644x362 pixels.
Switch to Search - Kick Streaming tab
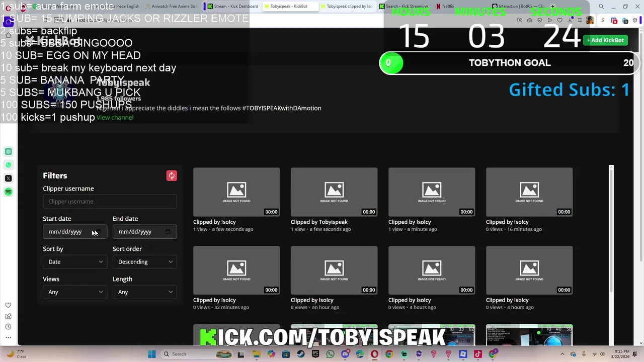(x=404, y=7)
